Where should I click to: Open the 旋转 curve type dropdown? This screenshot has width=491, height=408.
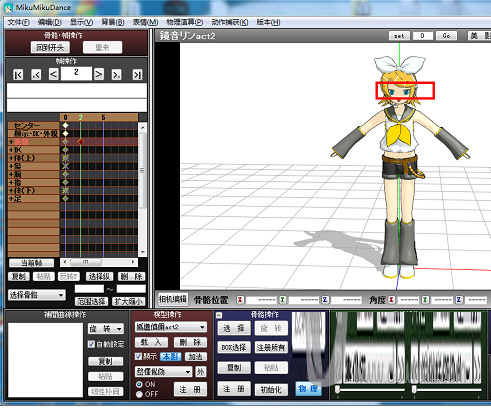(106, 329)
